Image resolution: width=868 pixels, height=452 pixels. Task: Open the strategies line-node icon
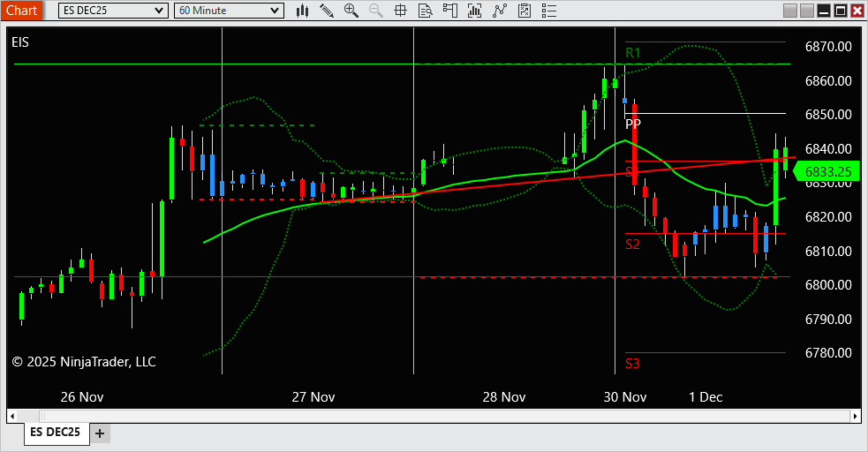click(499, 11)
